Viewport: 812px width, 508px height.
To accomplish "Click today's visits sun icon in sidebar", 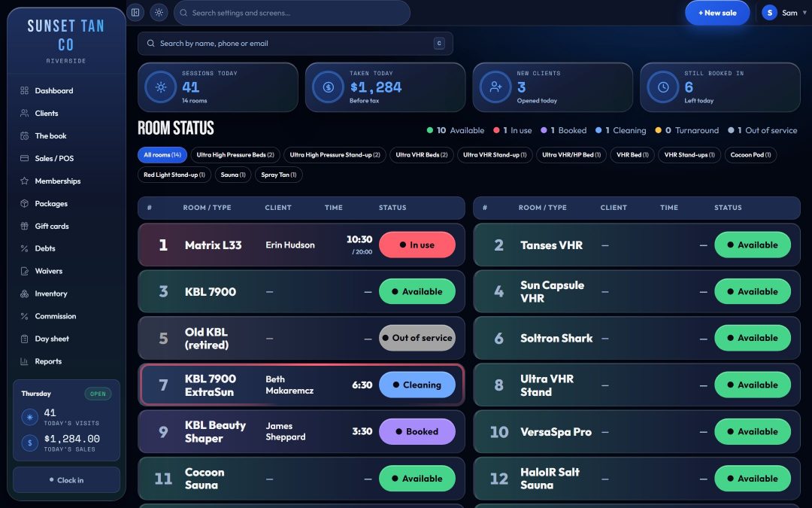I will click(x=29, y=417).
